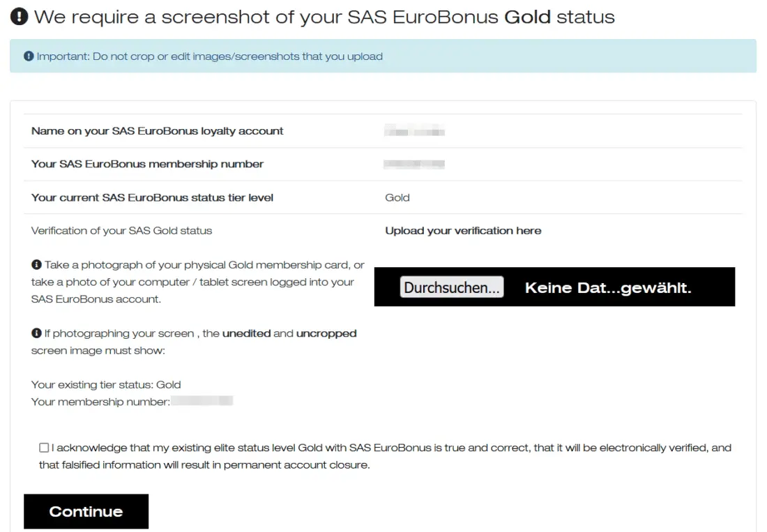Viewport: 767px width, 532px height.
Task: Click info icon before 'If photographing your screen'
Action: (36, 333)
